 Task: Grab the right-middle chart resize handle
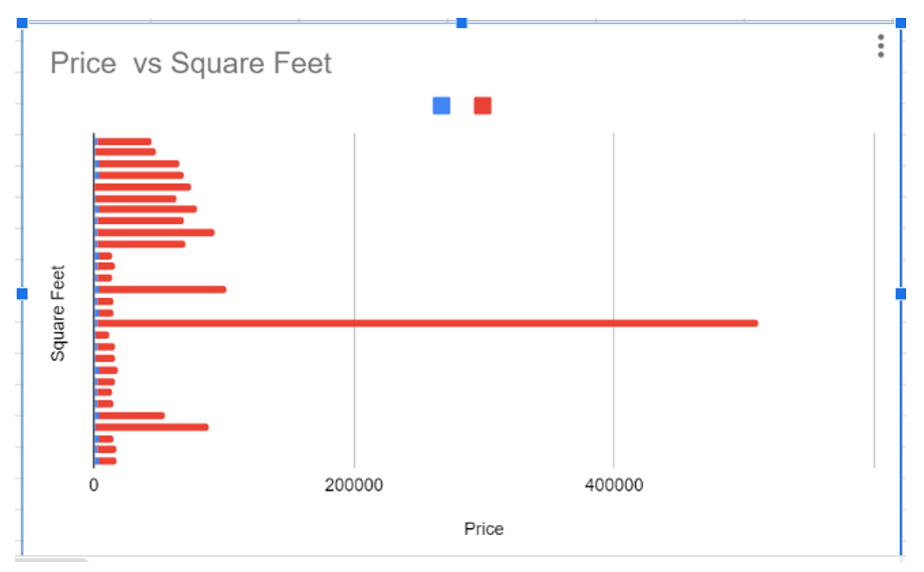coord(900,293)
